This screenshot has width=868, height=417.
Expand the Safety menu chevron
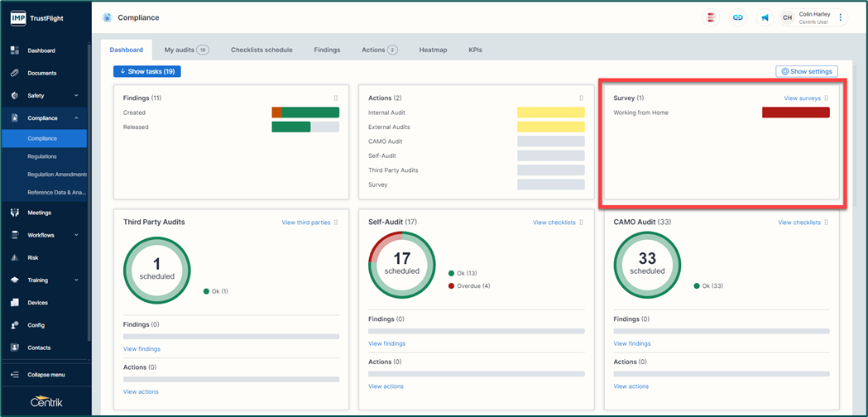[76, 96]
